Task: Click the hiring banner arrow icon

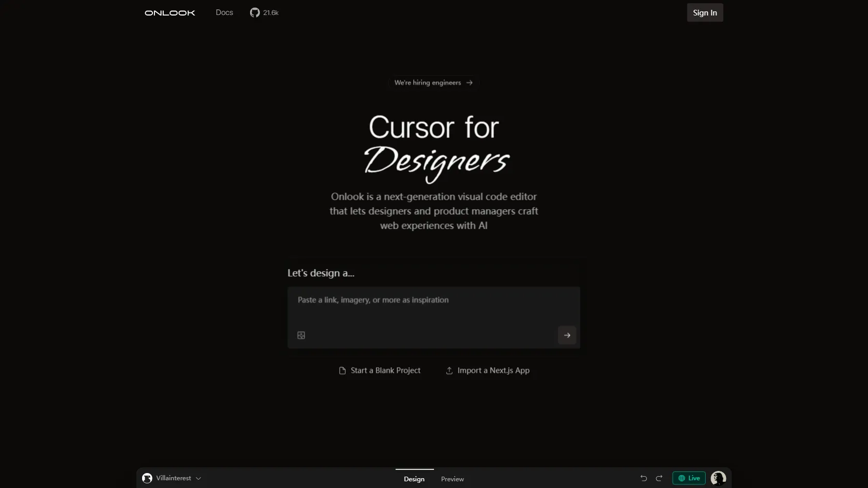Action: pyautogui.click(x=469, y=83)
